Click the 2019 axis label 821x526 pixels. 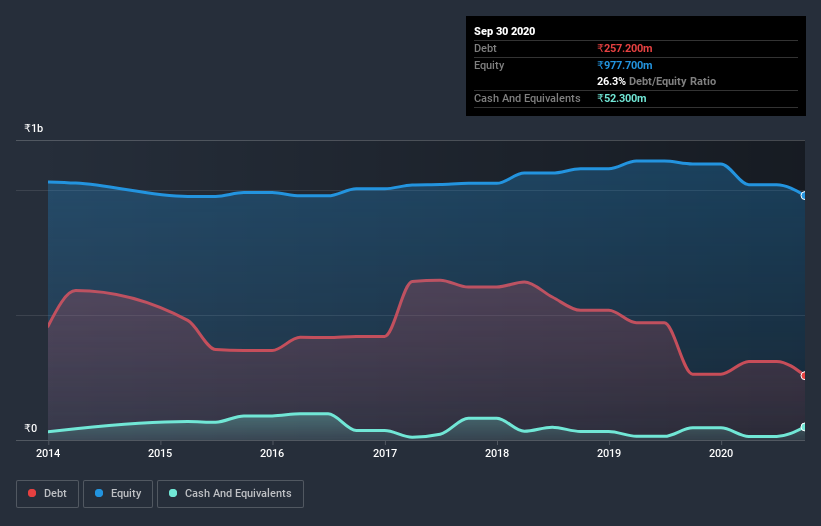point(609,453)
